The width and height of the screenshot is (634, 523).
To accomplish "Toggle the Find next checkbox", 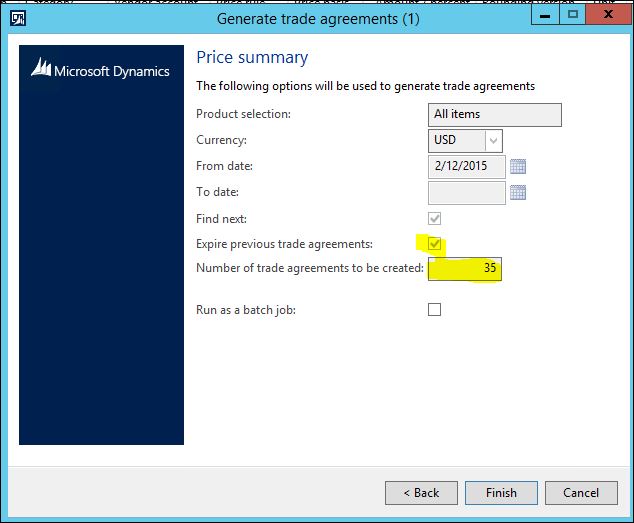I will click(x=434, y=219).
